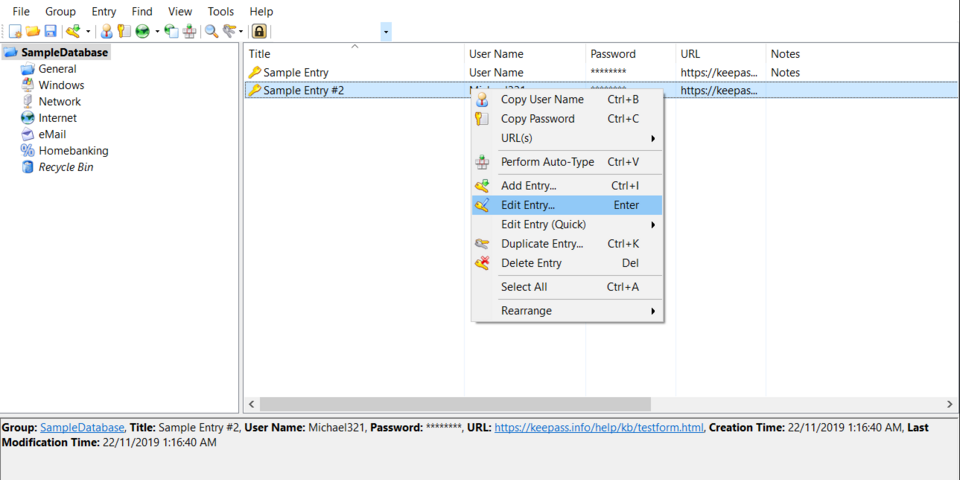This screenshot has width=960, height=480.
Task: Choose Perform Auto-Type in context menu
Action: (x=567, y=162)
